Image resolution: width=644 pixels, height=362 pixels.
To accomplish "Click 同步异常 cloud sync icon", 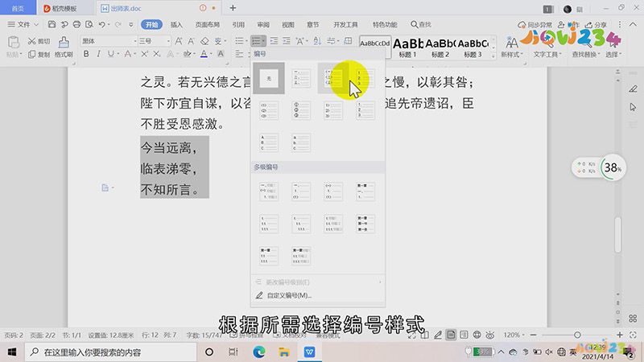I will 535,25.
